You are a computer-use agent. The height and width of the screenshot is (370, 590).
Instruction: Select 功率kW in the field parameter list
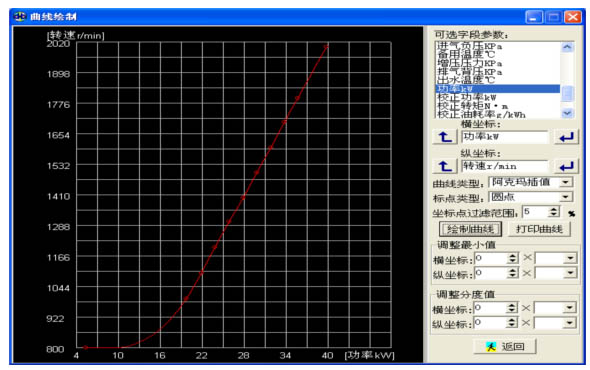[x=497, y=89]
